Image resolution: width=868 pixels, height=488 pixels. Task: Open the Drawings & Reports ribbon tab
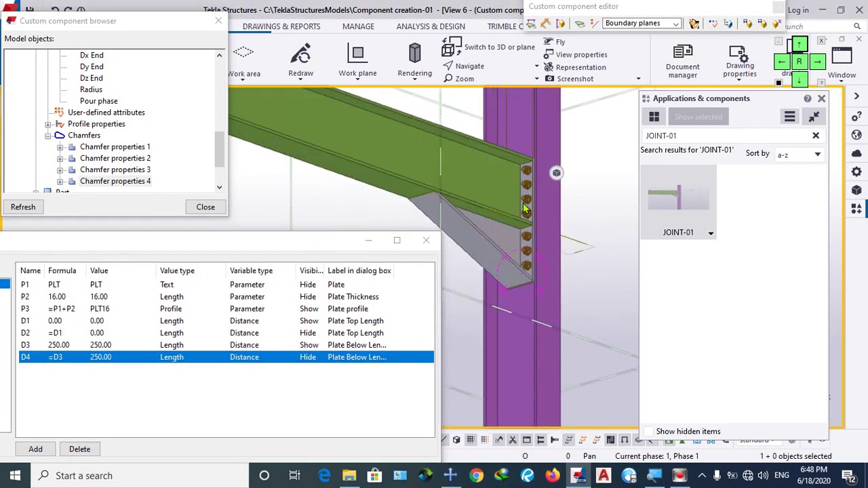(281, 26)
